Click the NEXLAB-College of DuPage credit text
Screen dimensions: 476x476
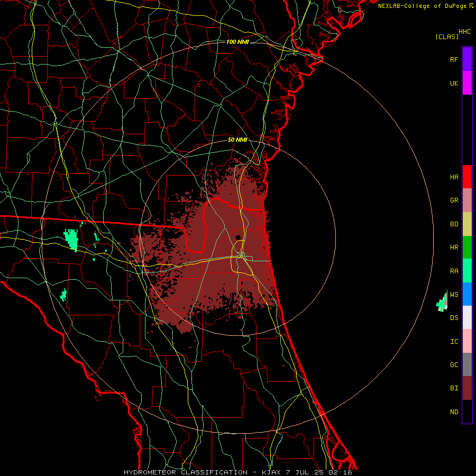pos(422,6)
